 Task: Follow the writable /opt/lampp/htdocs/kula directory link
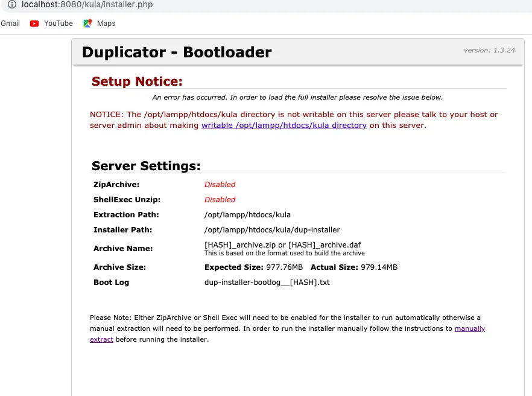click(284, 126)
